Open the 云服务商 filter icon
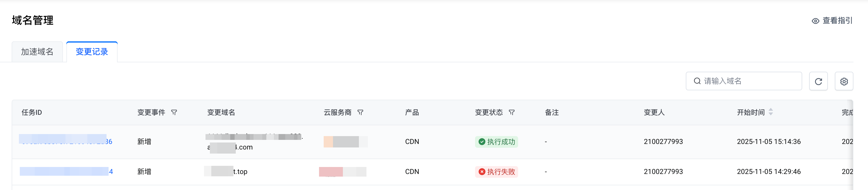Image resolution: width=868 pixels, height=190 pixels. pyautogui.click(x=360, y=112)
